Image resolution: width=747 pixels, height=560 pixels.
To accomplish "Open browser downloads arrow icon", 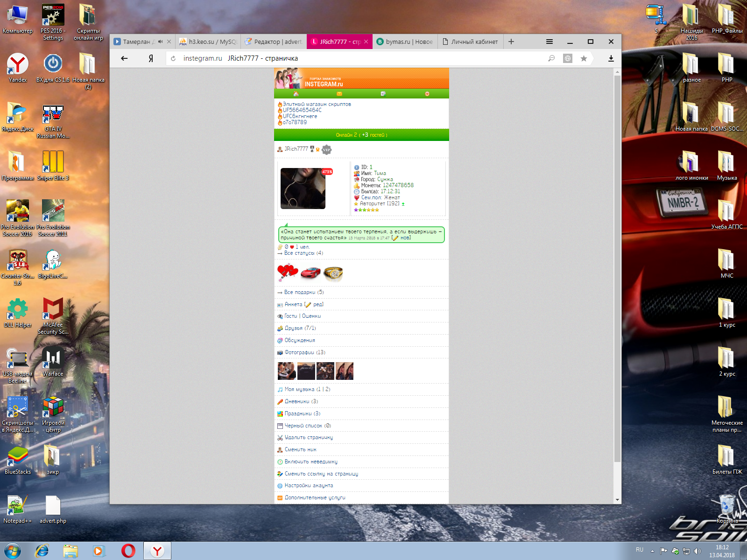I will (611, 58).
